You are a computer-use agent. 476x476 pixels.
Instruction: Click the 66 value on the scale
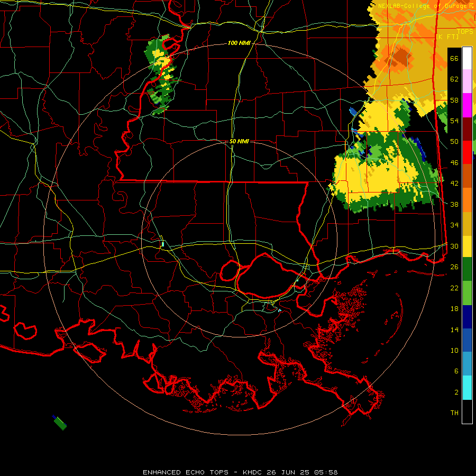click(454, 58)
